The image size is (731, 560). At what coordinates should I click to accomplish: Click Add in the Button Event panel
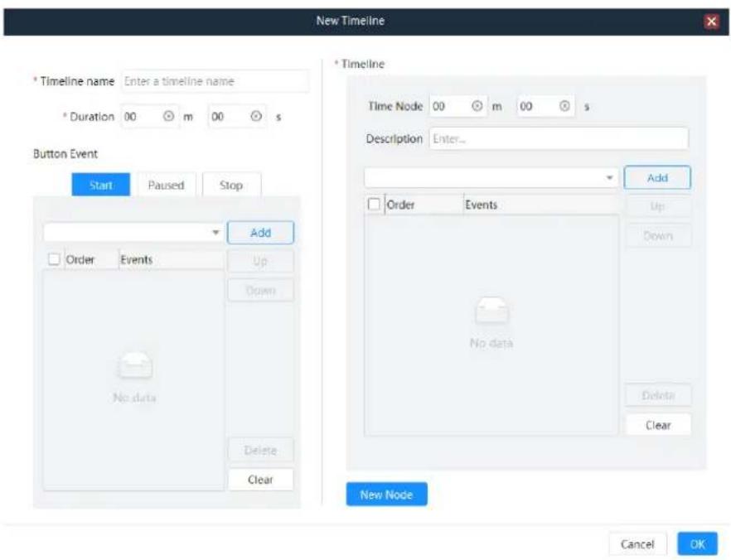(260, 233)
